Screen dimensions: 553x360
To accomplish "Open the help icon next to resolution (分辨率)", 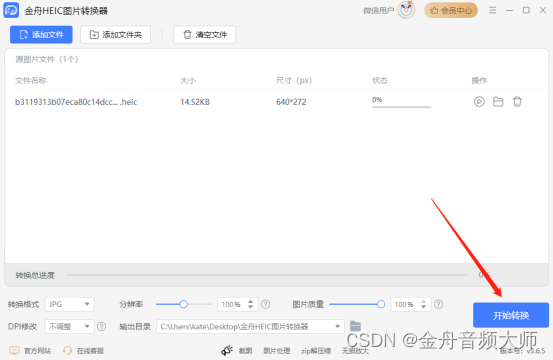I will [x=266, y=304].
